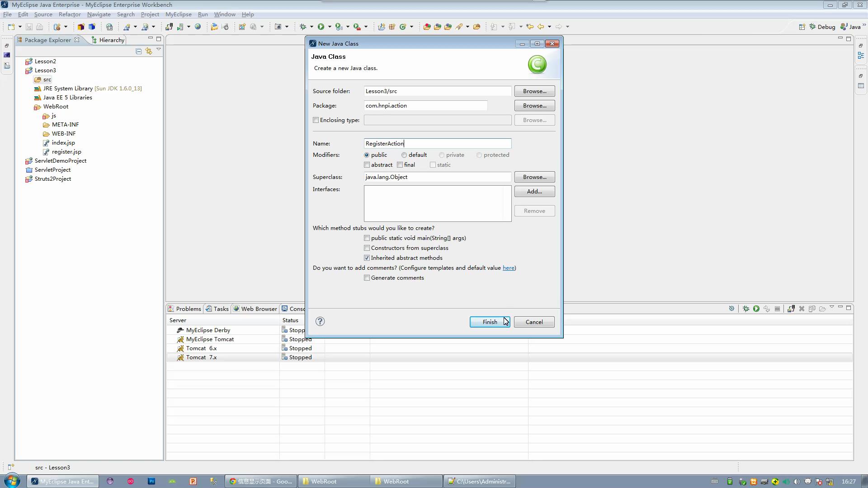Enable the Enclosing type checkbox
The width and height of the screenshot is (868, 488).
click(316, 120)
